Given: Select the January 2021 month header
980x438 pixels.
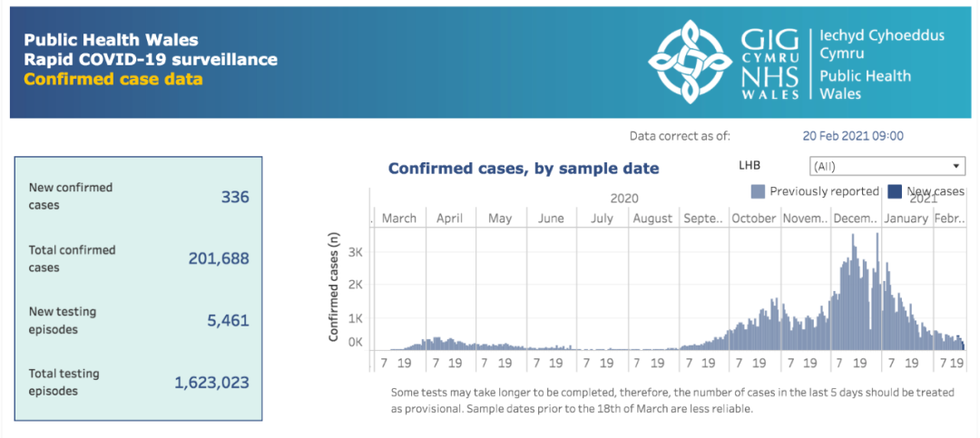Looking at the screenshot, I should pyautogui.click(x=906, y=219).
